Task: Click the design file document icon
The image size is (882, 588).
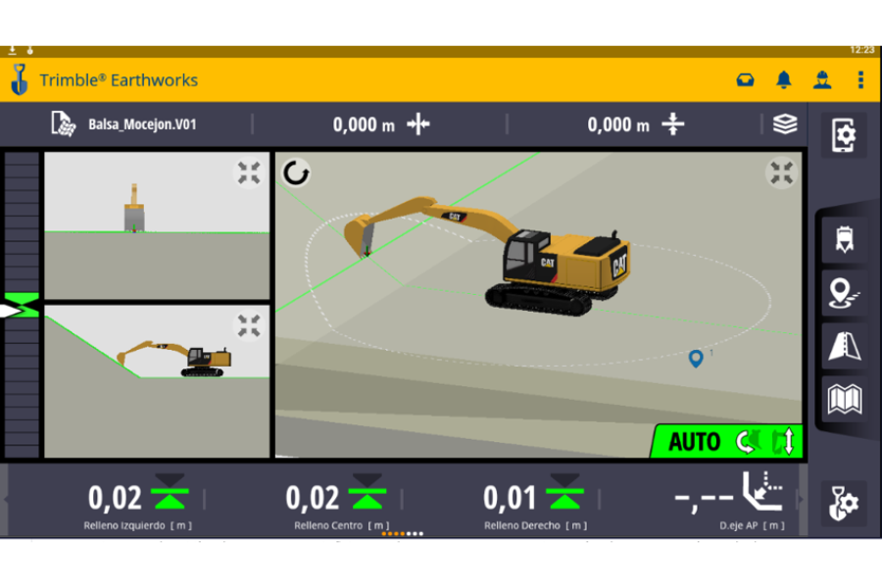Action: click(x=63, y=123)
